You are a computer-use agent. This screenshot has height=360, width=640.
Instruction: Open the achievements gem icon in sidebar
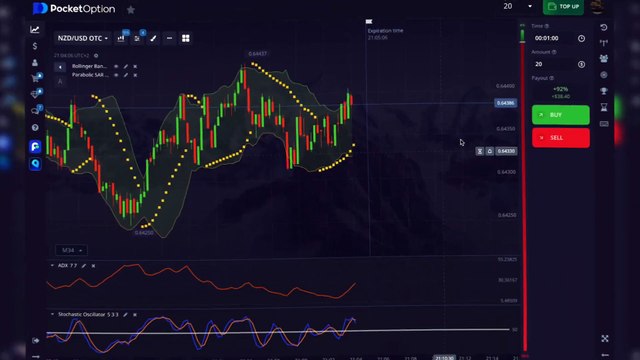[x=36, y=94]
